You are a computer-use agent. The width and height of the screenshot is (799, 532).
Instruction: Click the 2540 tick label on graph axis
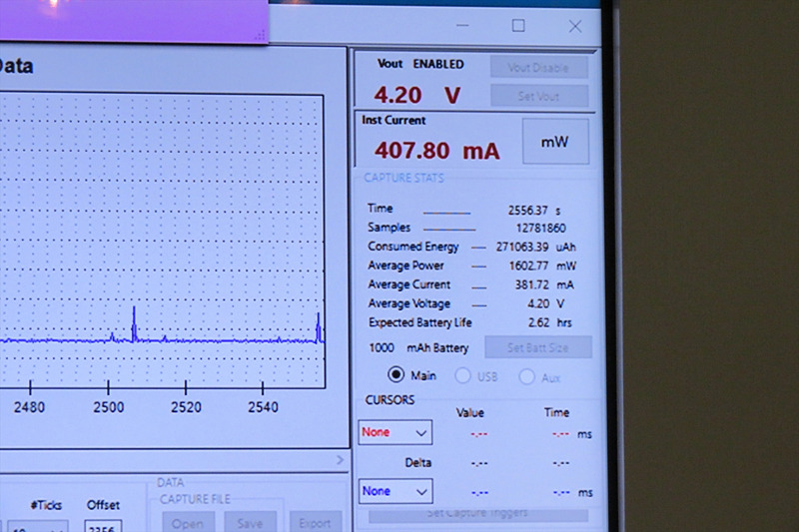263,407
